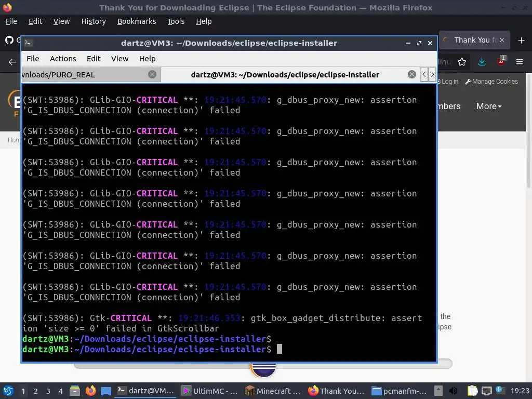Open the terminal Edit menu
The height and width of the screenshot is (399, 532).
coord(94,59)
